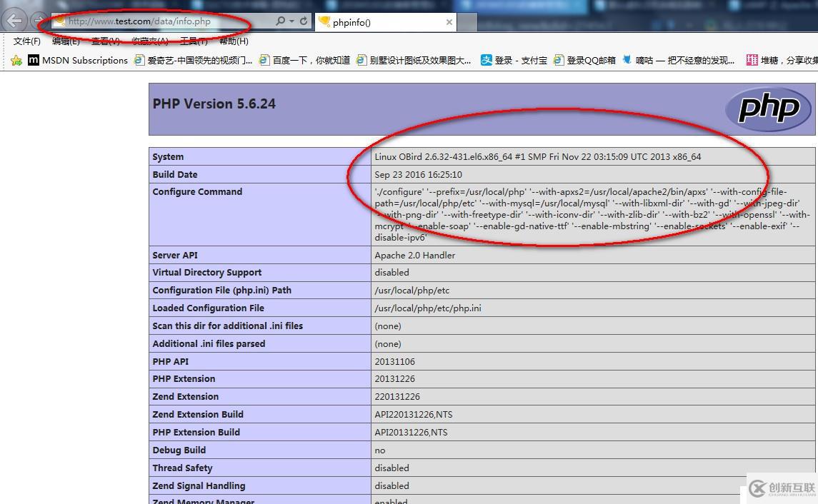
Task: Click the Server API label
Action: pyautogui.click(x=175, y=256)
